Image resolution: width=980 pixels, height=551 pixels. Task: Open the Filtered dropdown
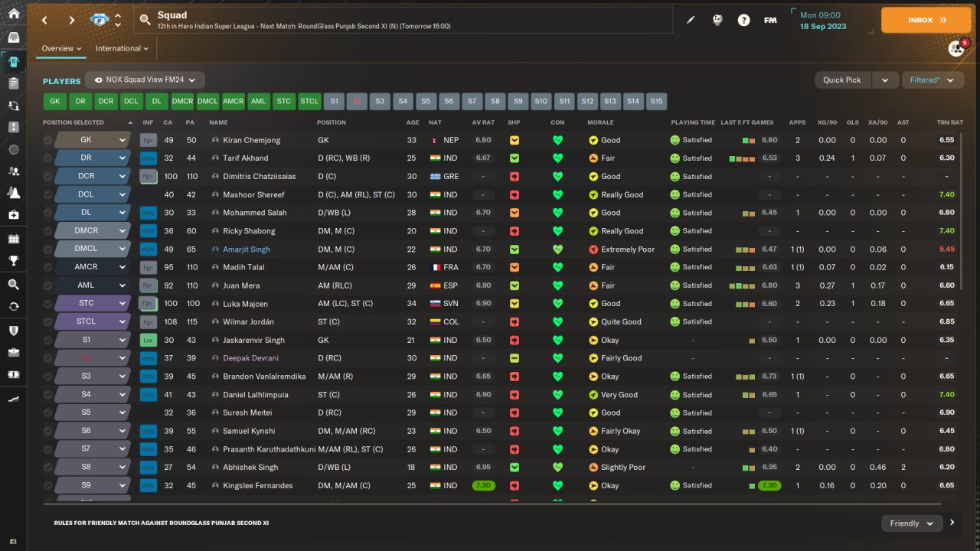[x=932, y=80]
